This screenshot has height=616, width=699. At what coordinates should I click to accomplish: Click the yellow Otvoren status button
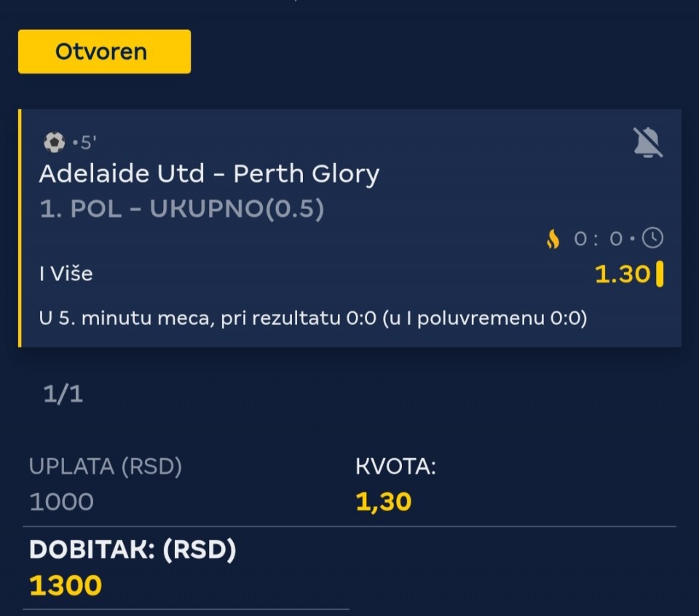click(x=104, y=52)
